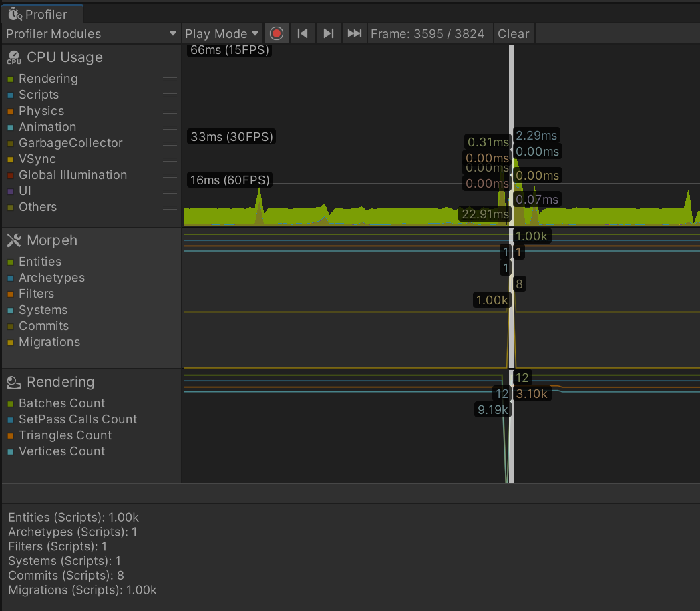
Task: Toggle the Physics category color square
Action: coord(10,112)
